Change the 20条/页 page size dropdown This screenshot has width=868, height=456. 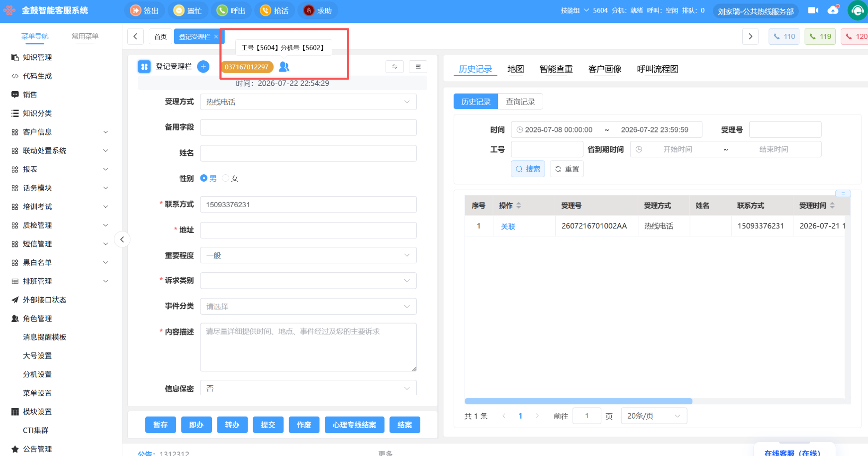654,416
